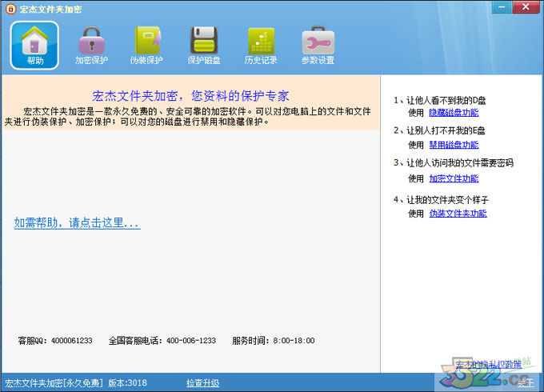544x392 pixels.
Task: Open the 帮助 home icon
Action: point(34,46)
